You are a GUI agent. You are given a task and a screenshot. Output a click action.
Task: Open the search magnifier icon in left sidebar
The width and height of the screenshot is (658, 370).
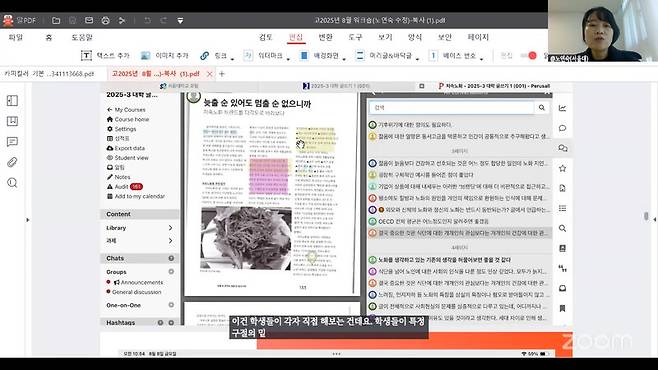pyautogui.click(x=12, y=182)
